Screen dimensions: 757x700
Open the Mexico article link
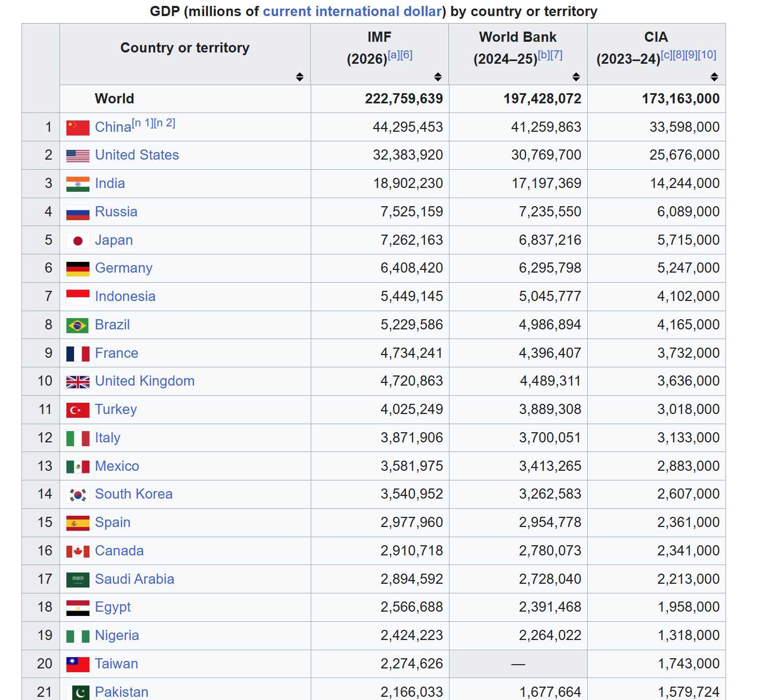click(117, 466)
